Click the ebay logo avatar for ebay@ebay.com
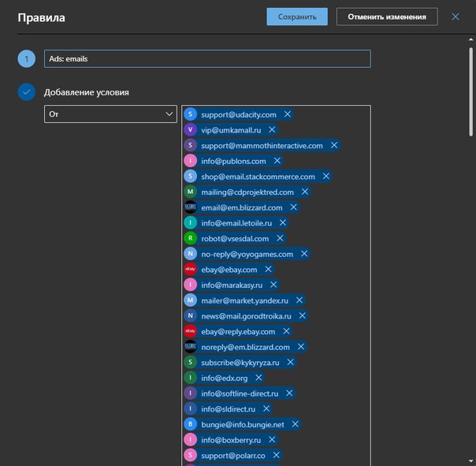This screenshot has width=476, height=466. click(191, 269)
